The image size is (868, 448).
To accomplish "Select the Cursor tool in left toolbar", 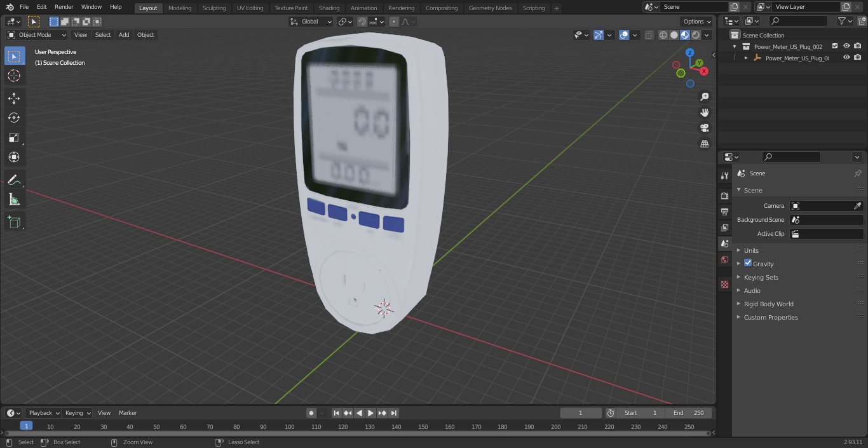I will 14,76.
